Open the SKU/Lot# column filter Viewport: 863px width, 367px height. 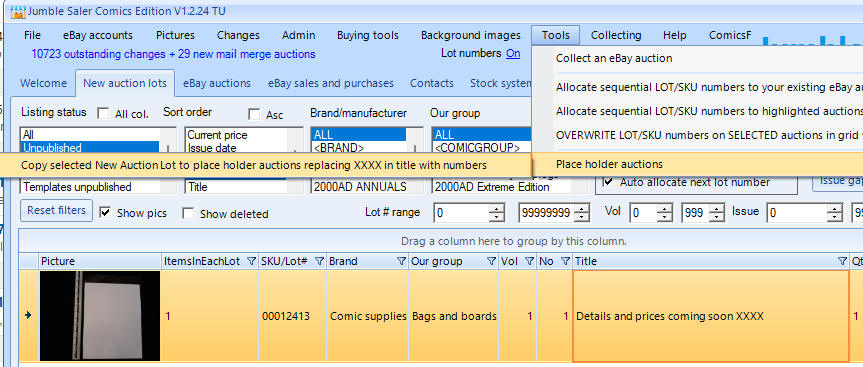[x=319, y=261]
